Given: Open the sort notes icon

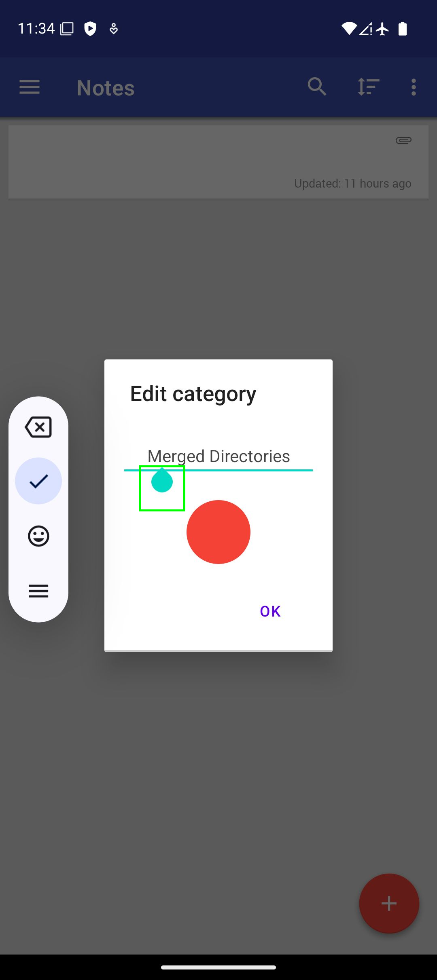Looking at the screenshot, I should pos(368,87).
